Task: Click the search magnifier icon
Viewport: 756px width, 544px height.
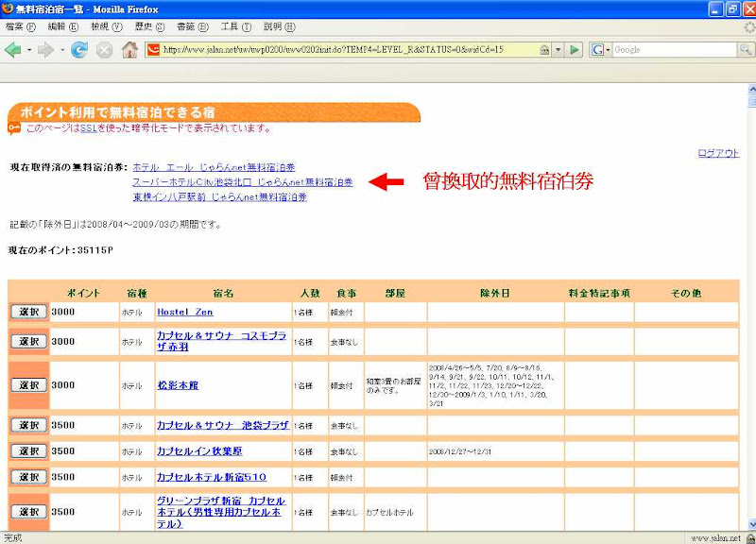Action: [x=745, y=49]
